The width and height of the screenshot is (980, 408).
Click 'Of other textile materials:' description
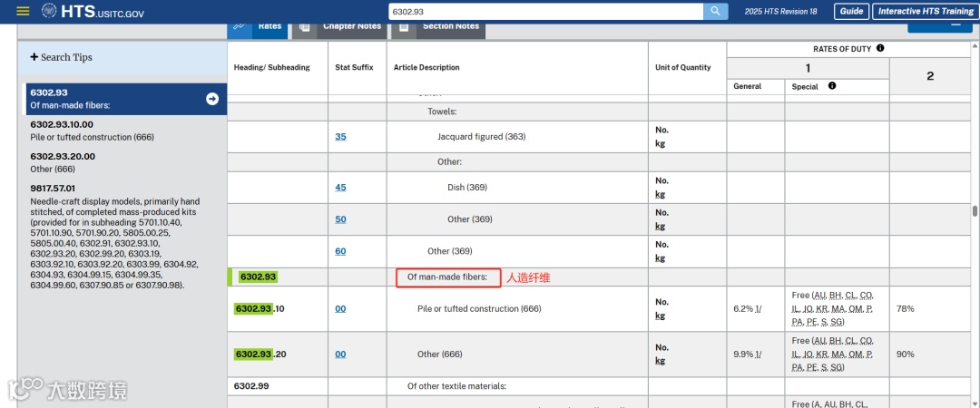point(456,386)
